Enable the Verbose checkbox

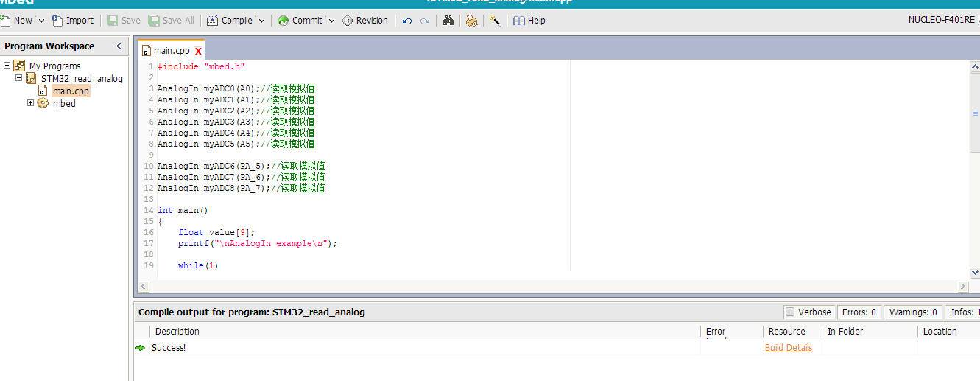790,312
